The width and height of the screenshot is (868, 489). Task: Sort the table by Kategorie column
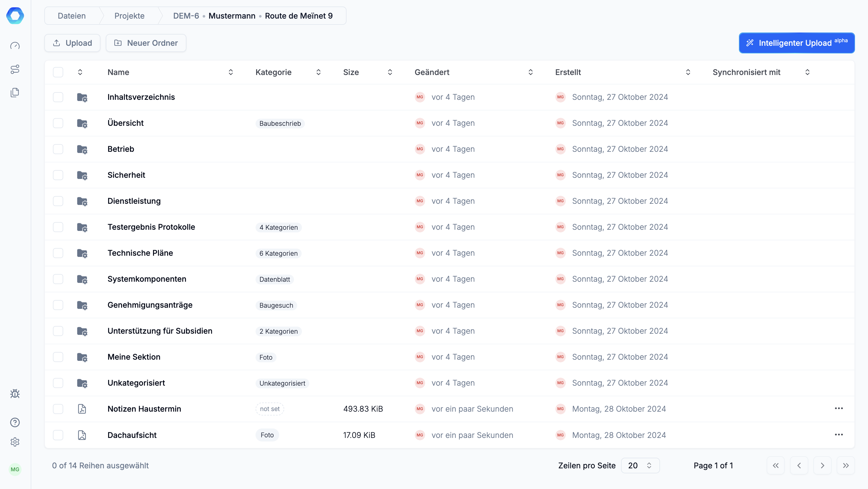[318, 72]
